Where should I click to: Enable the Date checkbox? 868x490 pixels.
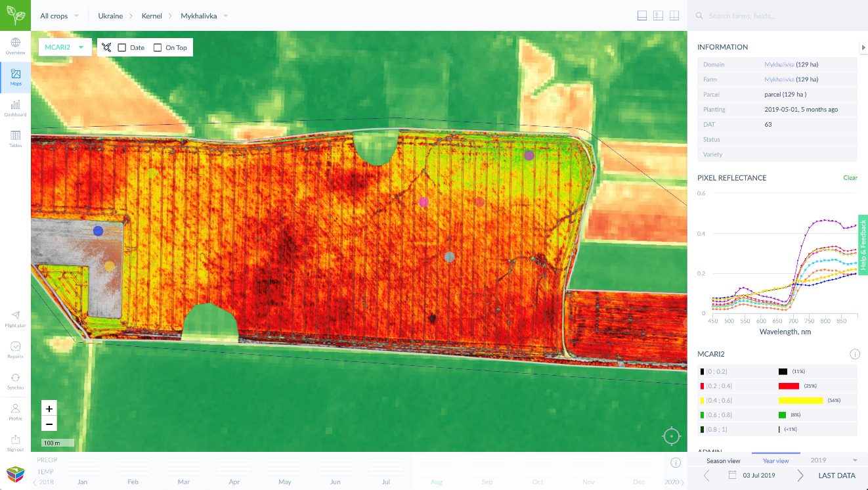click(x=122, y=47)
